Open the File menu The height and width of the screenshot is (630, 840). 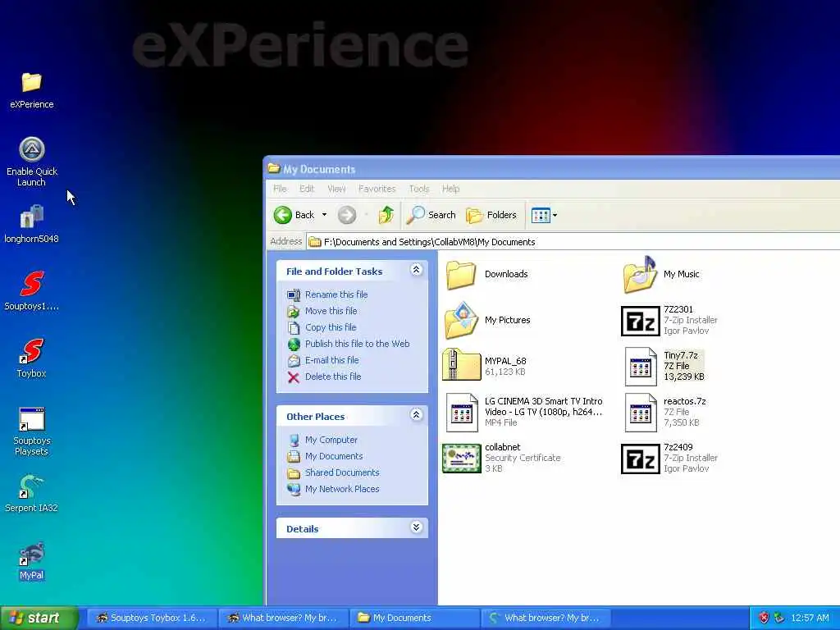pos(280,189)
